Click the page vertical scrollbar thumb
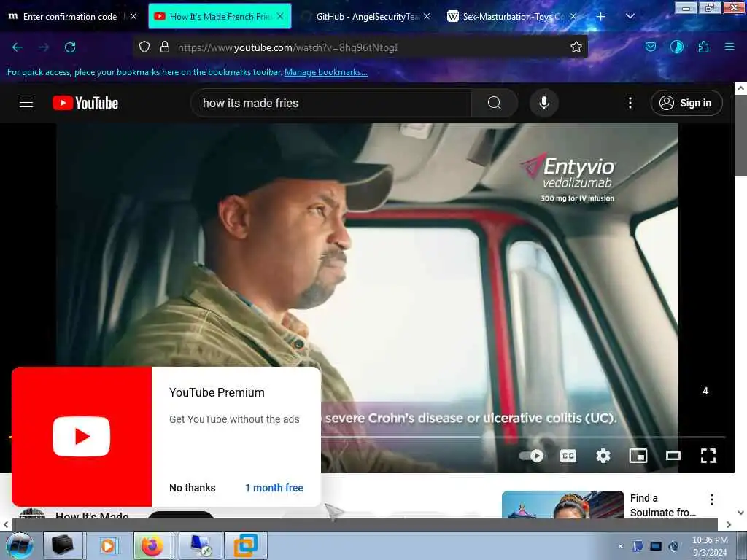 pos(741,135)
